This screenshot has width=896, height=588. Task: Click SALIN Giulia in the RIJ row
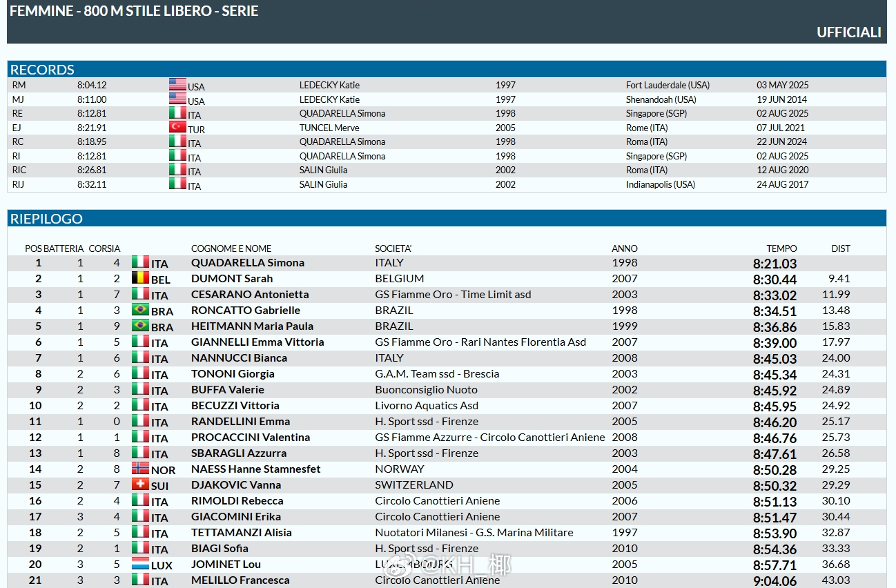click(323, 184)
